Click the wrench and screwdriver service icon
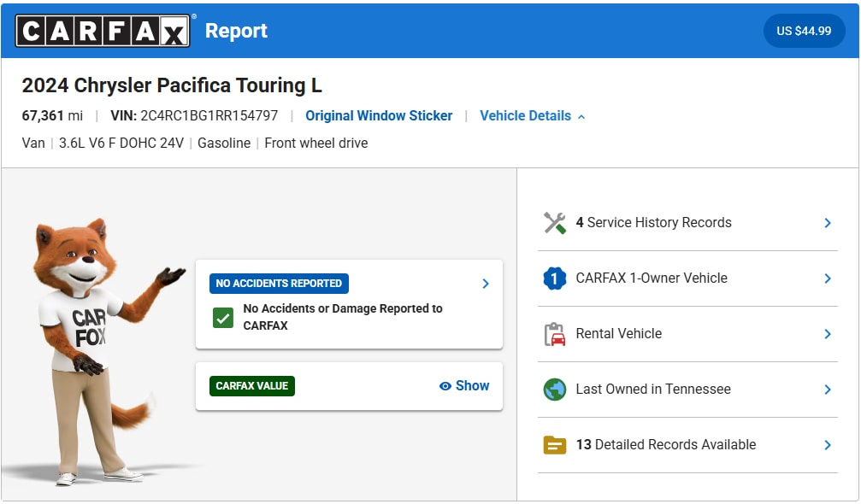 pyautogui.click(x=555, y=223)
